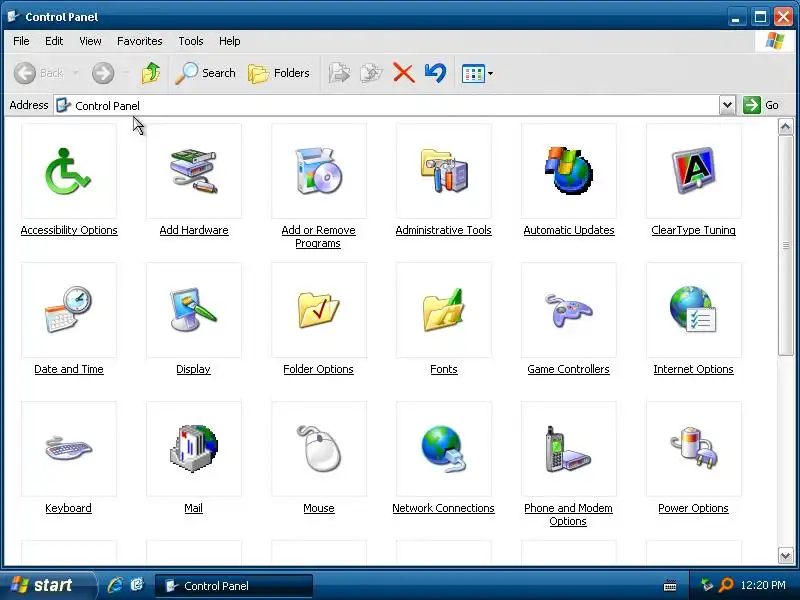Click the Game Controllers label
Image resolution: width=800 pixels, height=600 pixels.
click(x=568, y=369)
